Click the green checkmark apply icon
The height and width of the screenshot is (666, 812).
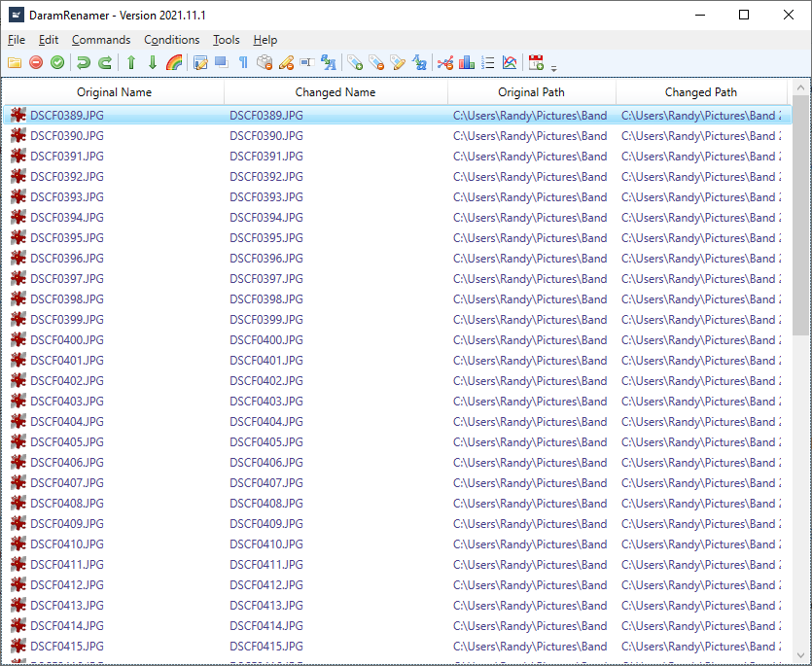tap(57, 62)
